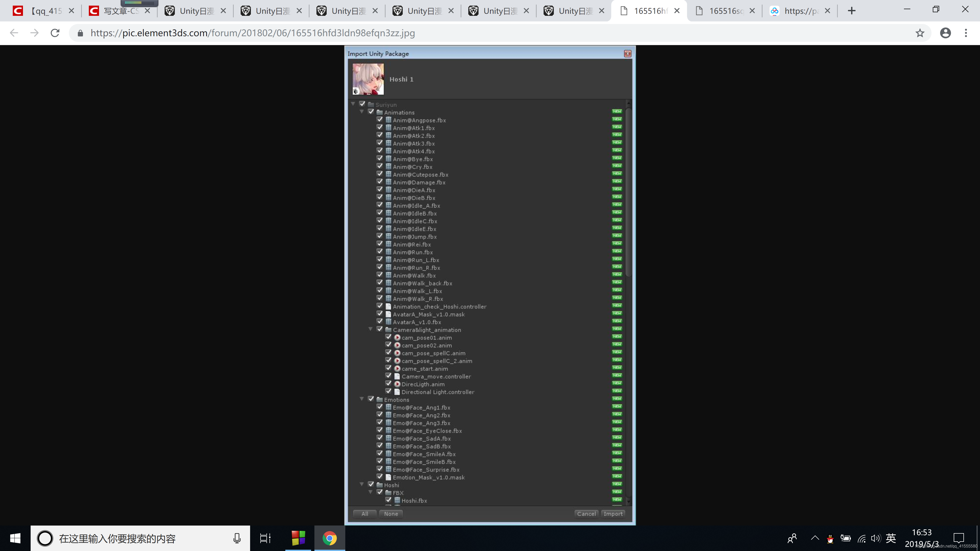The height and width of the screenshot is (551, 980).
Task: Collapse Camera&light_animation folder triangle
Action: pyautogui.click(x=371, y=329)
